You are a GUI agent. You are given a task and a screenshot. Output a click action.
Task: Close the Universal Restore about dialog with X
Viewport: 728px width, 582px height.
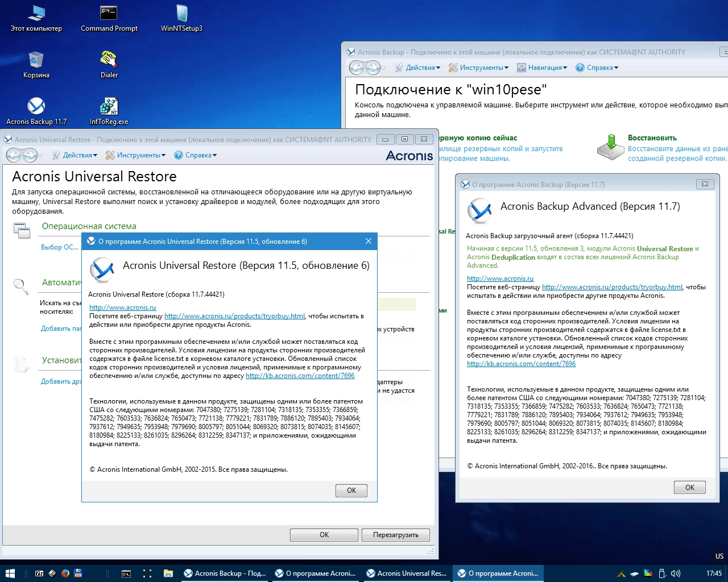(x=369, y=242)
